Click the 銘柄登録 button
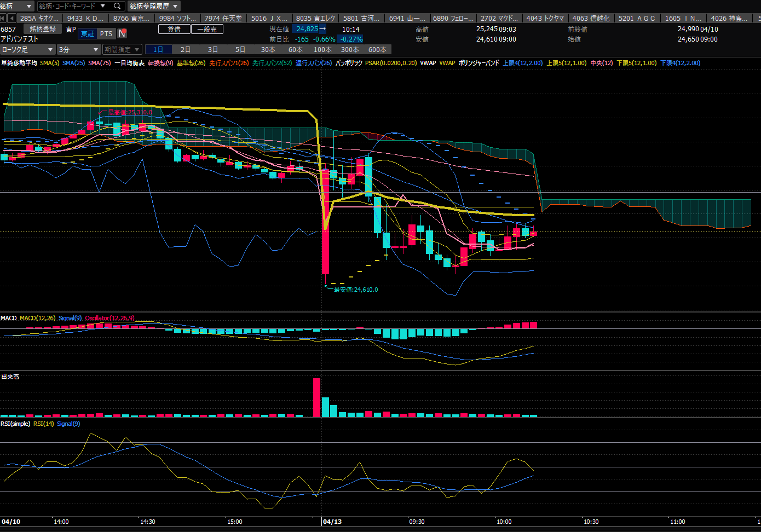 click(43, 29)
